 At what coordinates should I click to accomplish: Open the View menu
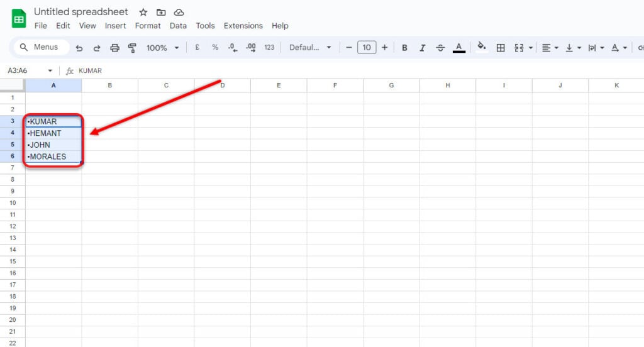(x=87, y=26)
